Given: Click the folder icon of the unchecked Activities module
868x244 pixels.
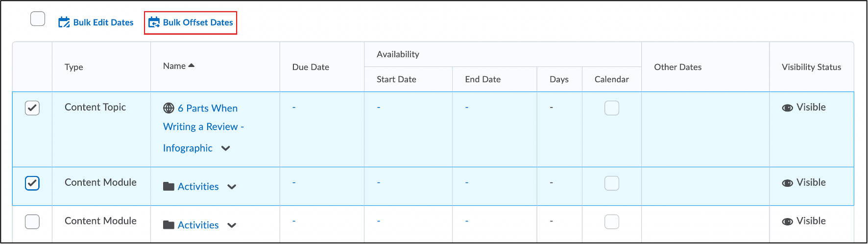Looking at the screenshot, I should pyautogui.click(x=169, y=225).
